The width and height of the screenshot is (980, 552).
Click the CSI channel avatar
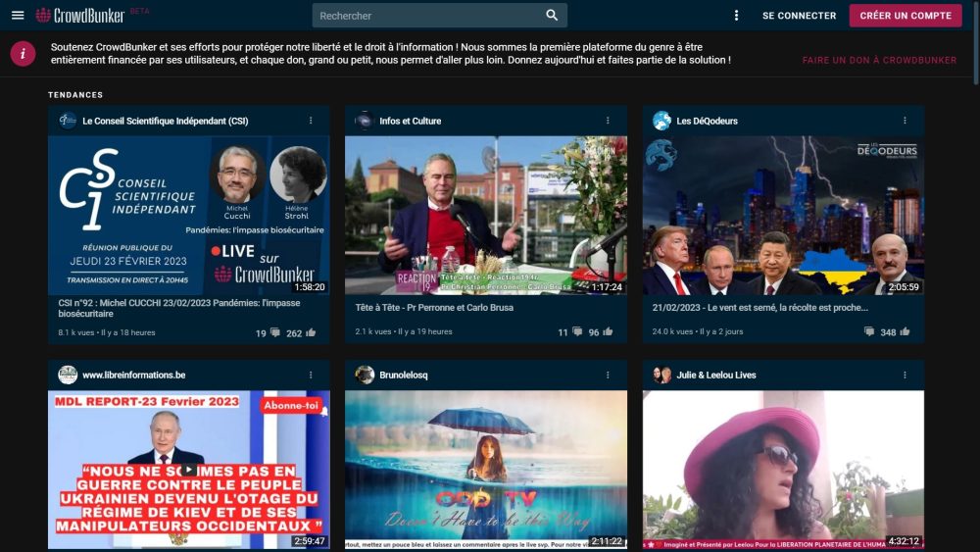coord(68,120)
